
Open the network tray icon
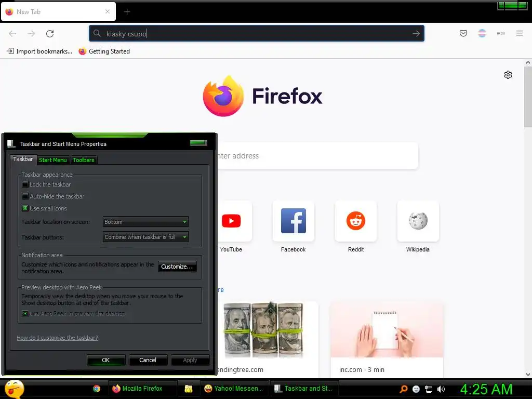[x=429, y=390]
